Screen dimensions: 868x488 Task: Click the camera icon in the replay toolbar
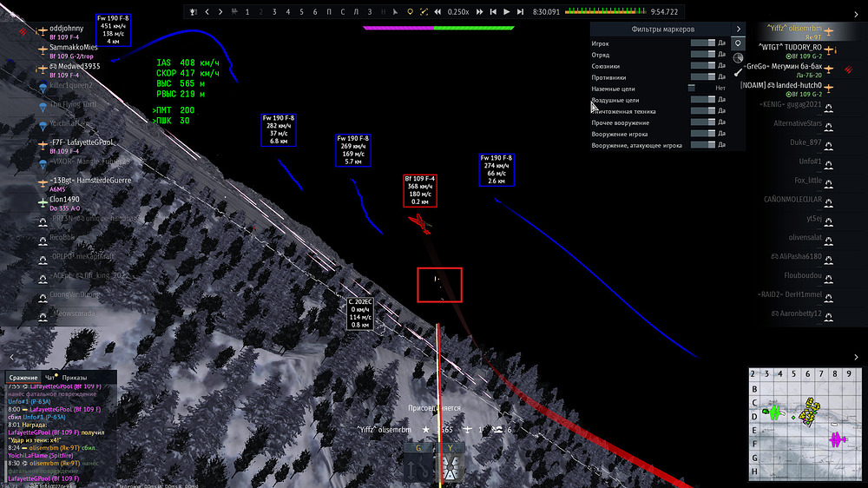(234, 11)
